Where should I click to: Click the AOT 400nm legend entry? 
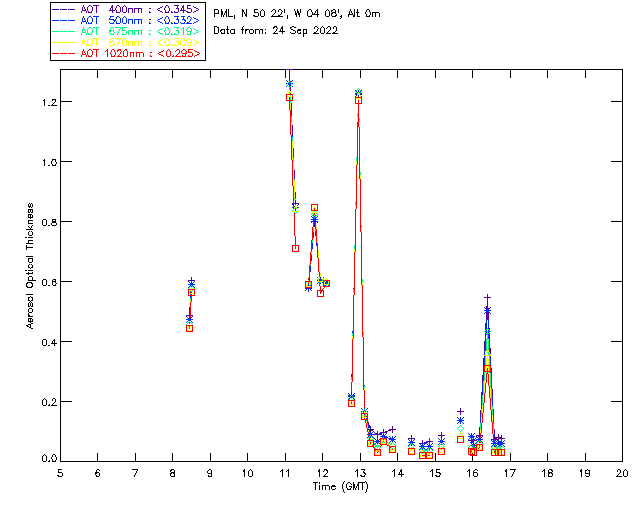(127, 9)
